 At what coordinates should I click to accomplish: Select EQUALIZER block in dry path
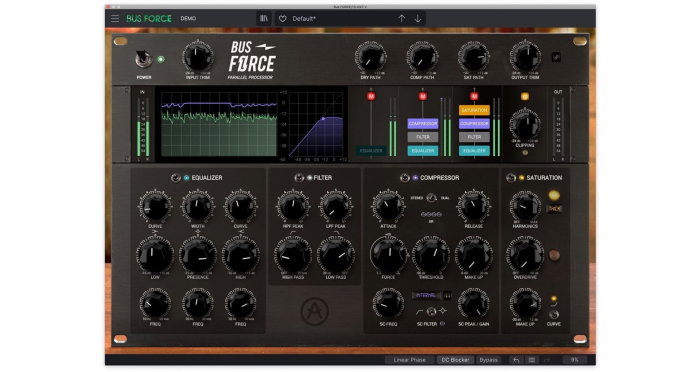click(371, 151)
